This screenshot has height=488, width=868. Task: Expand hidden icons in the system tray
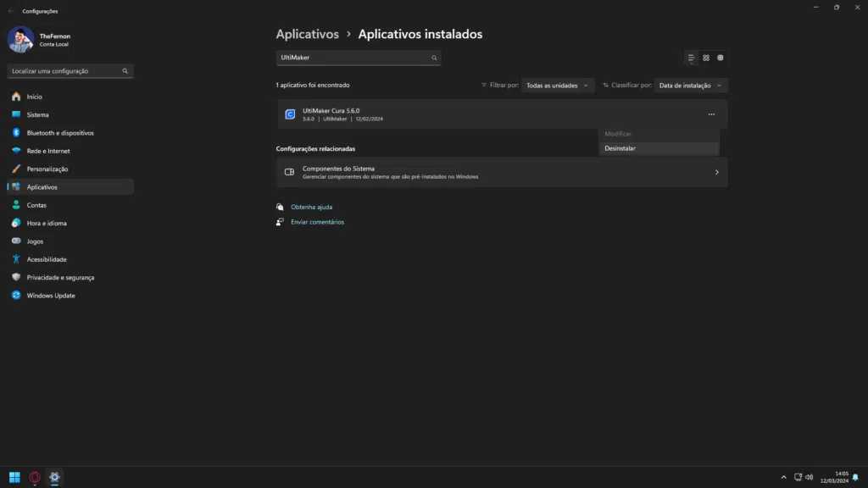783,477
